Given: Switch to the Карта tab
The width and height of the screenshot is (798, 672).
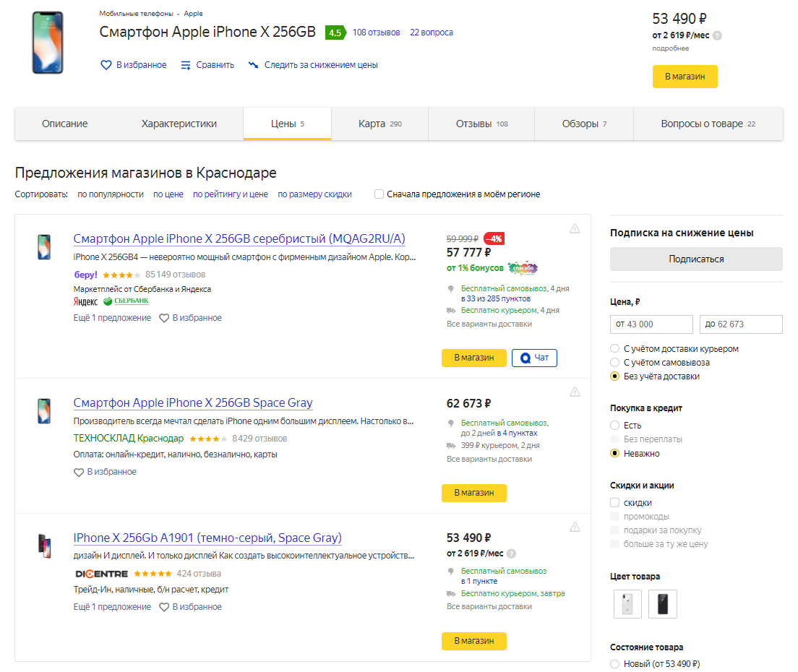Looking at the screenshot, I should (380, 124).
